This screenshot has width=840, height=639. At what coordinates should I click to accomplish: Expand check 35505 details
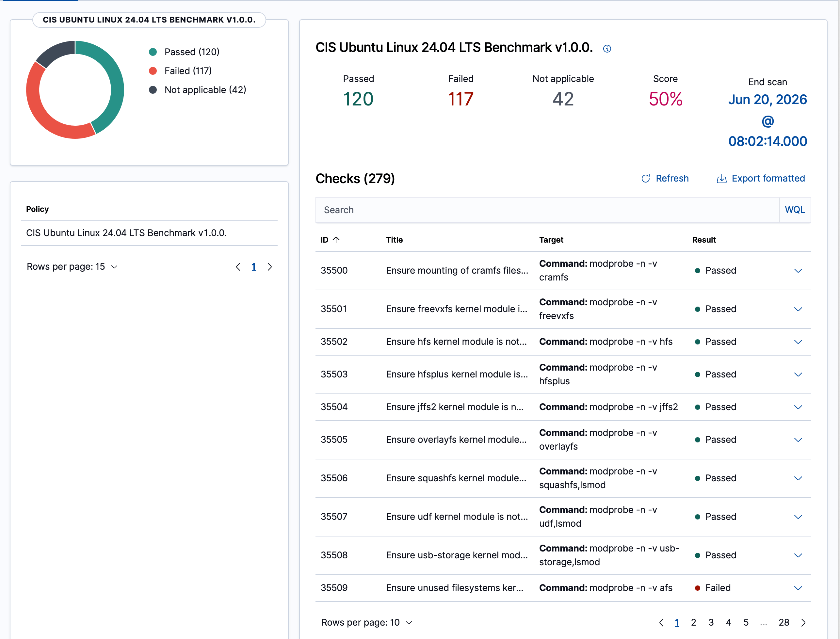pos(798,440)
